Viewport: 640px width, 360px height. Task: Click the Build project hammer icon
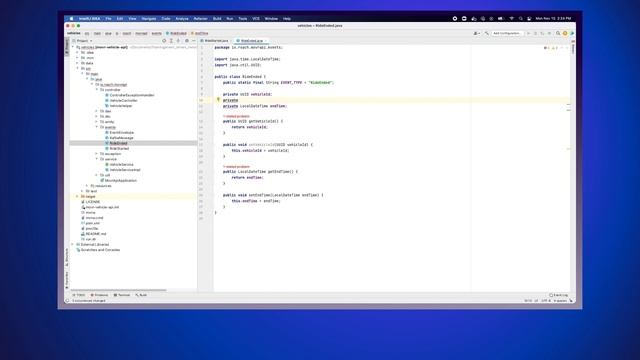click(x=487, y=33)
